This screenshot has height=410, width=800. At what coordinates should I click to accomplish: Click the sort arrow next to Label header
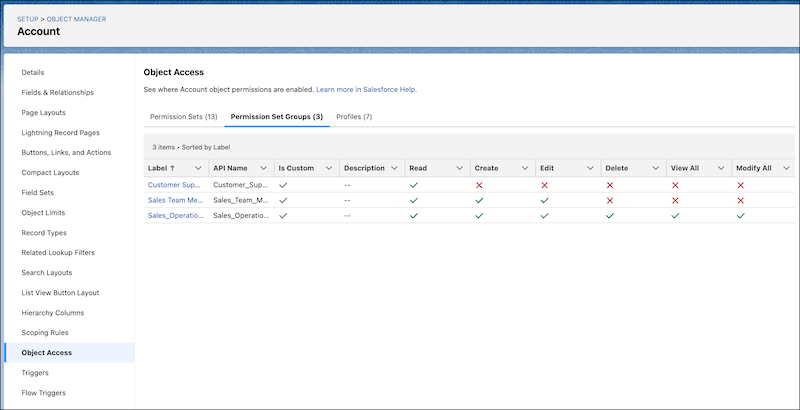coord(174,168)
